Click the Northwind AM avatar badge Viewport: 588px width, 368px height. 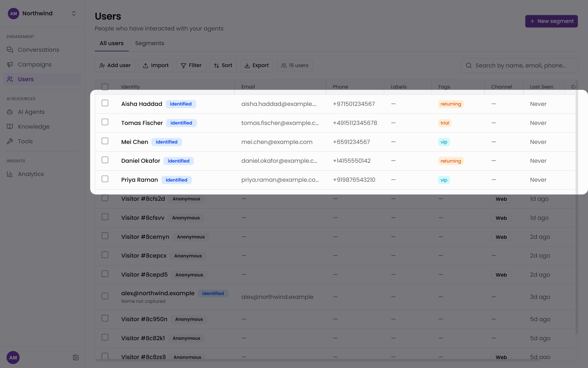[x=13, y=13]
